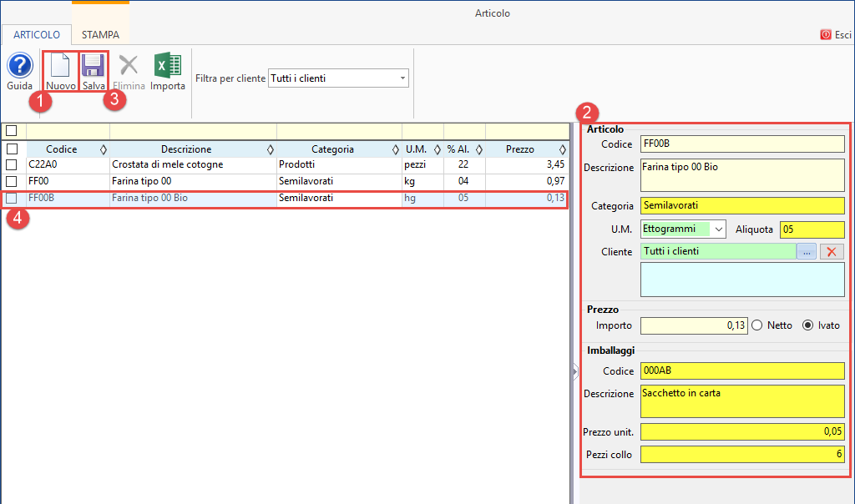Click the C22A0 code cell
The height and width of the screenshot is (504, 855).
coord(68,164)
